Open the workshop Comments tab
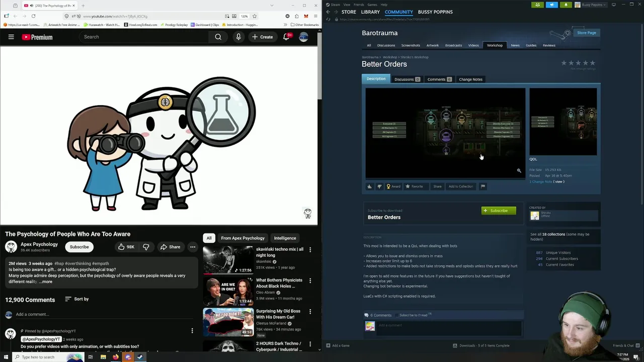 (439, 79)
